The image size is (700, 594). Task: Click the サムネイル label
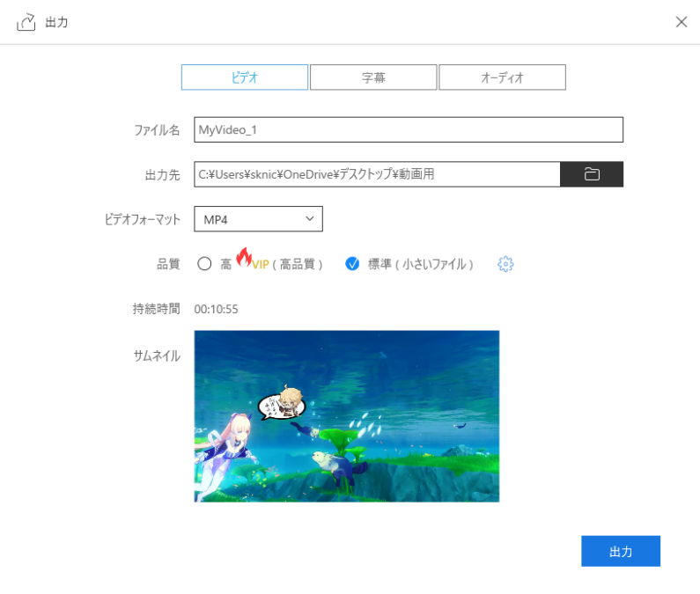157,356
